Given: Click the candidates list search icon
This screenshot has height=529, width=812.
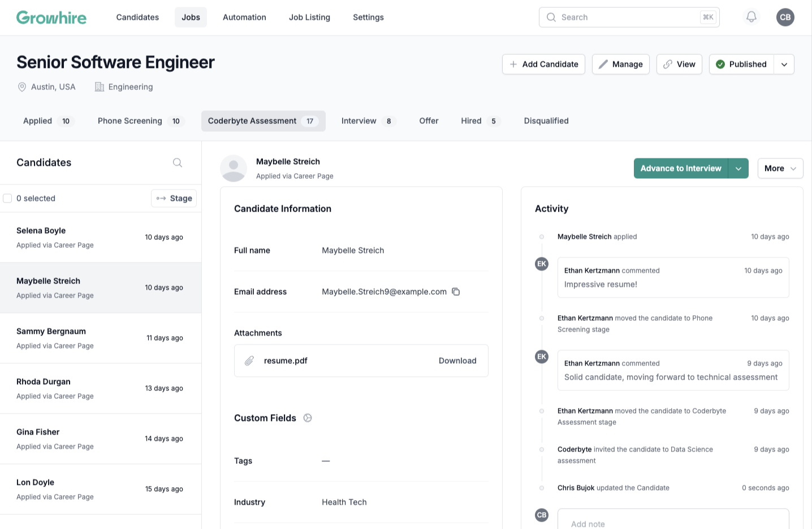Looking at the screenshot, I should pyautogui.click(x=178, y=163).
